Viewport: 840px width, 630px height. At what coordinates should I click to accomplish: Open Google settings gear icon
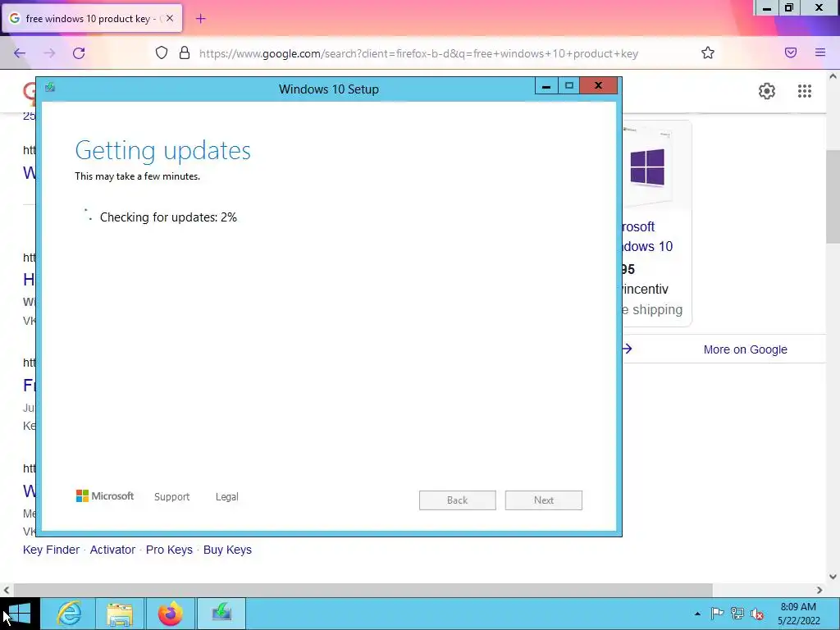pyautogui.click(x=767, y=91)
